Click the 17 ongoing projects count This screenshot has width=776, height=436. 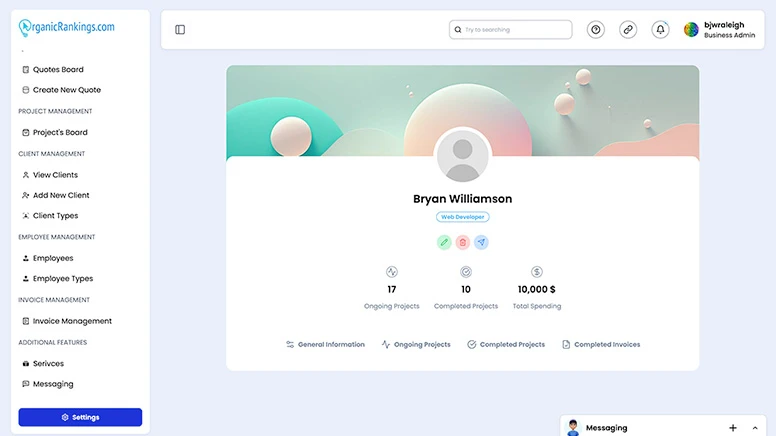(x=391, y=290)
